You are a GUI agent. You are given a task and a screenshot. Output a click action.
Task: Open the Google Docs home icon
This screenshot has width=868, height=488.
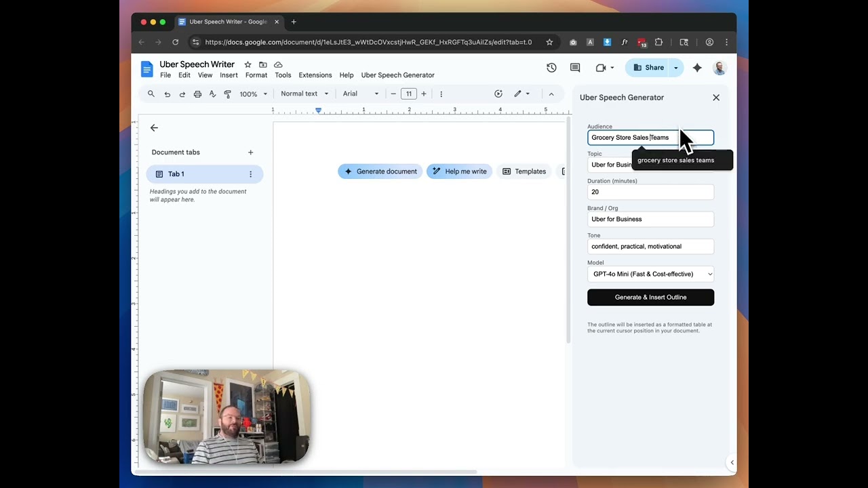click(146, 68)
